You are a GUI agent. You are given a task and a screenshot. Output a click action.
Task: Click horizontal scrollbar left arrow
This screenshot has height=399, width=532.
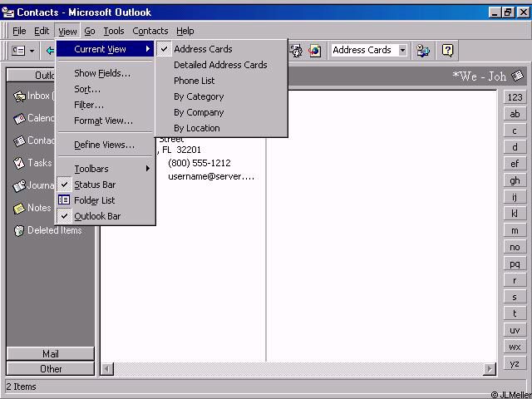[x=107, y=368]
